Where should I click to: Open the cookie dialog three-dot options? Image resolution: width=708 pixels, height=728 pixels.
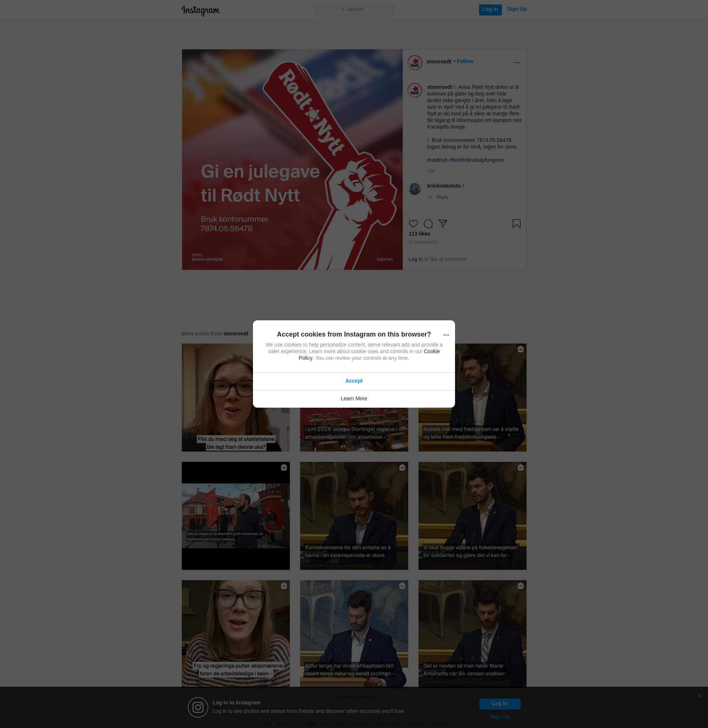coord(446,335)
